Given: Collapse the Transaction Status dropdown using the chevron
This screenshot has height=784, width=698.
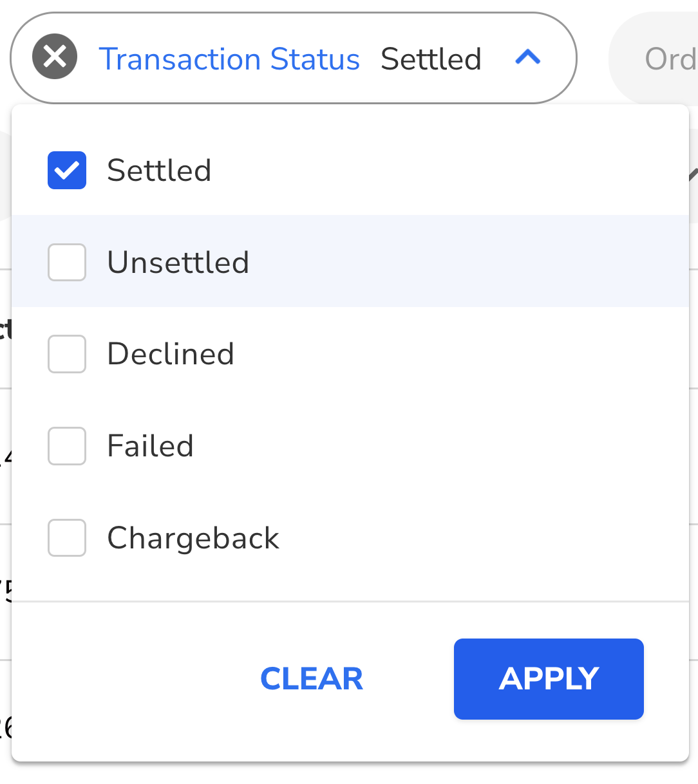Looking at the screenshot, I should point(528,57).
